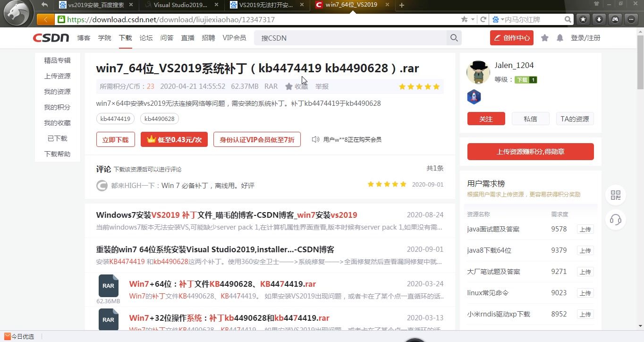Click the address bar URL
Viewport: 644px width, 342px height.
pyautogui.click(x=171, y=19)
